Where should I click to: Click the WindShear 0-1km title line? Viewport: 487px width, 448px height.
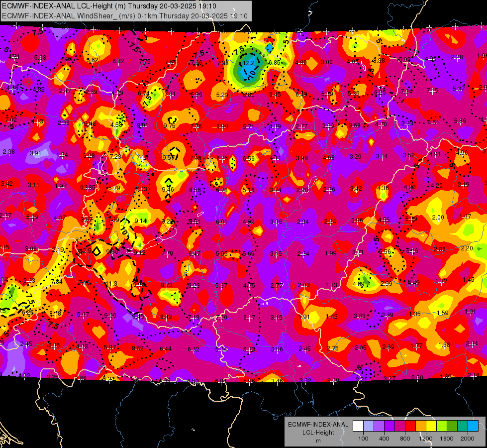tap(124, 16)
